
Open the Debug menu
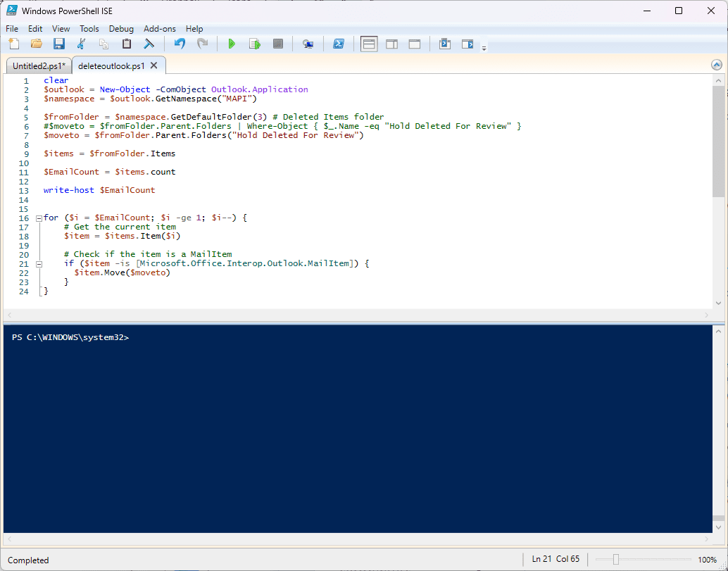coord(121,29)
